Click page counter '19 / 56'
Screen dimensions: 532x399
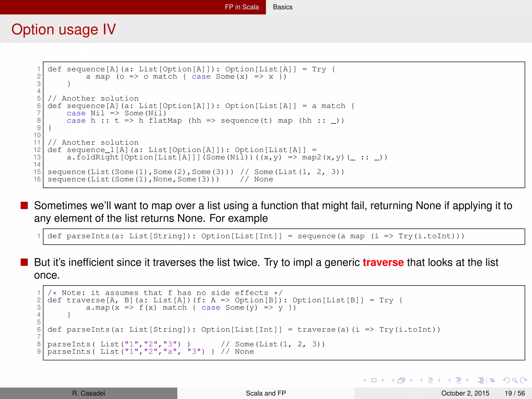515,393
